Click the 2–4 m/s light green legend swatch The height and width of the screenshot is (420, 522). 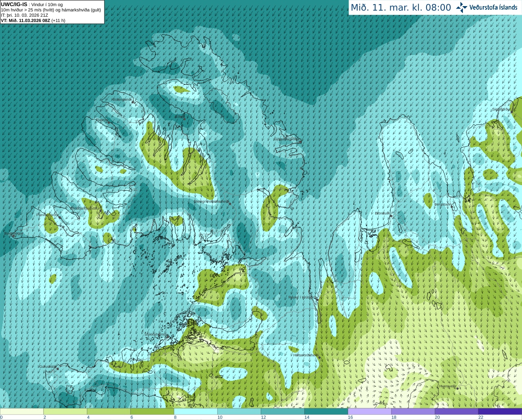pyautogui.click(x=65, y=411)
